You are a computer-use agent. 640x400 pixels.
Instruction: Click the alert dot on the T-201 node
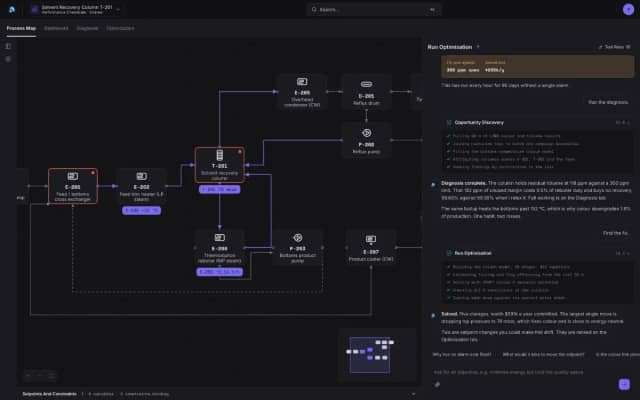point(240,152)
